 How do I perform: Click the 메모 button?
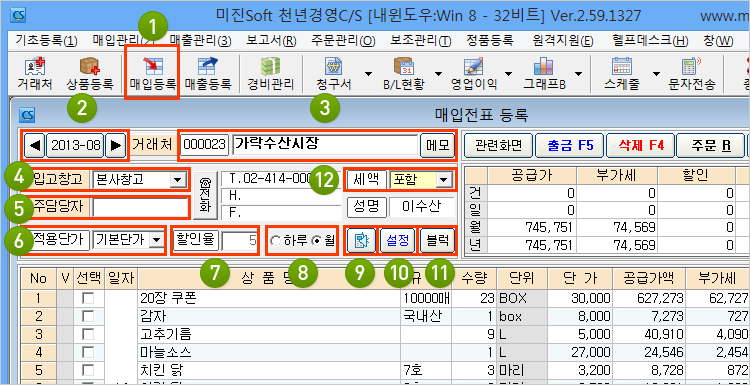point(437,145)
